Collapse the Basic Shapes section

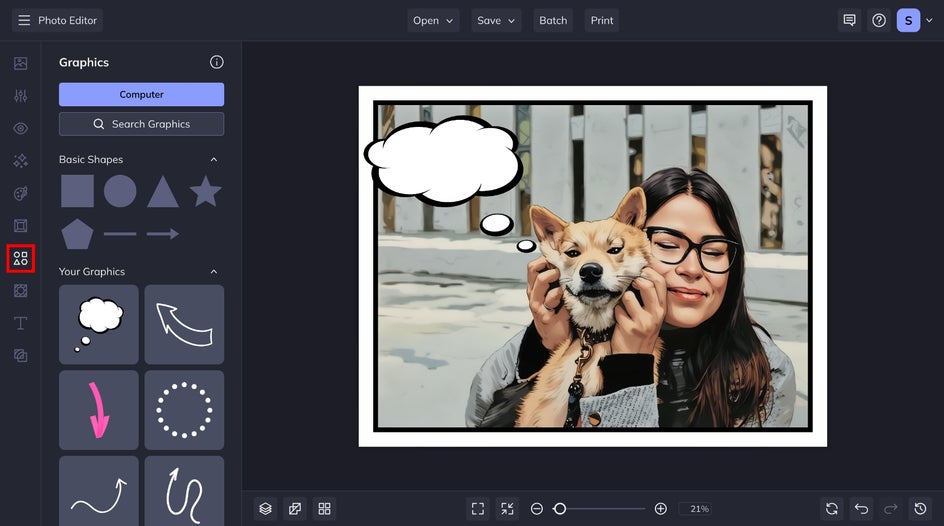(x=213, y=159)
